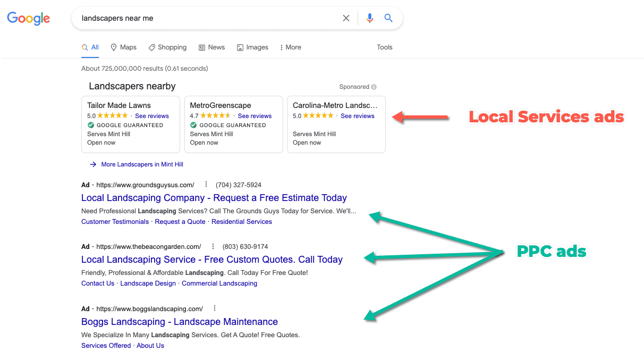This screenshot has height=359, width=644.
Task: See reviews for MetroGreenscape
Action: [255, 115]
